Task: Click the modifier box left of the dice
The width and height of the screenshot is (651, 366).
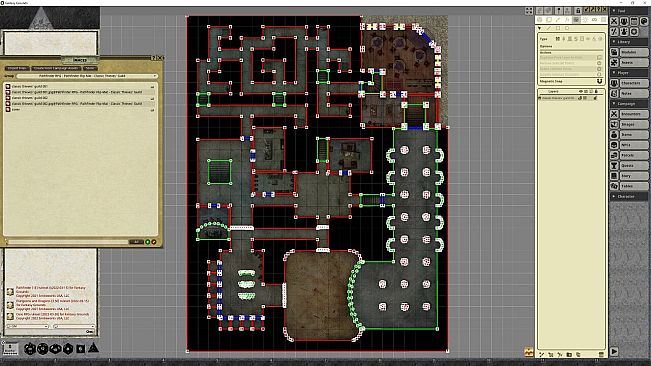Action: point(10,349)
